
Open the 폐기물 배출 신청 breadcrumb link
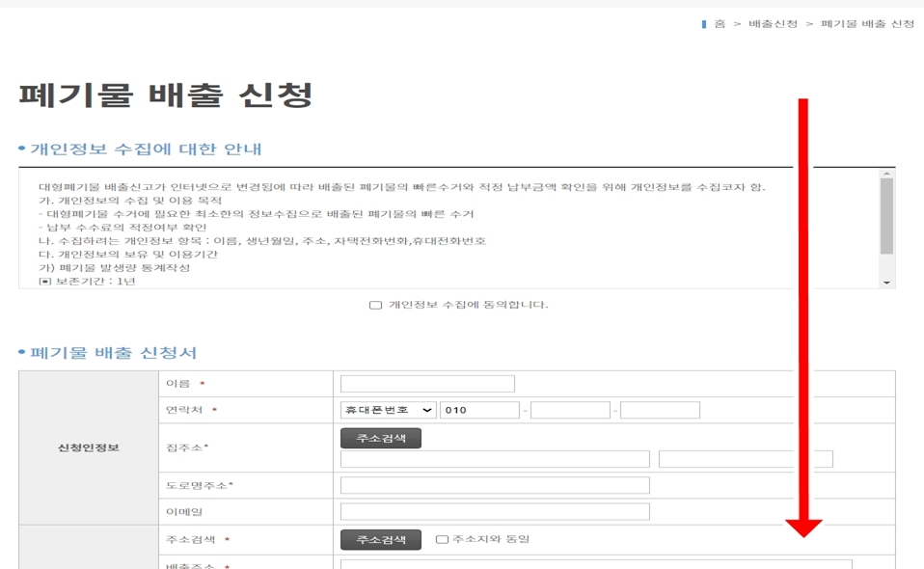[x=867, y=23]
